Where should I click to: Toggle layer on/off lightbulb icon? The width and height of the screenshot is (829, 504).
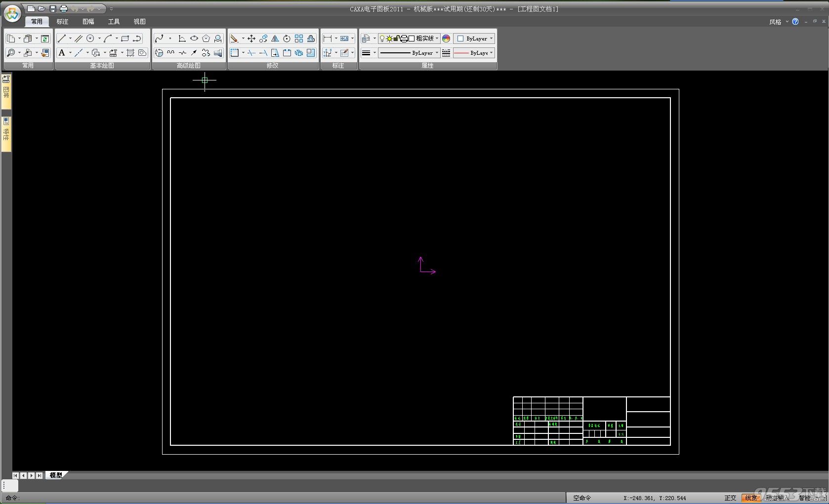pyautogui.click(x=382, y=39)
